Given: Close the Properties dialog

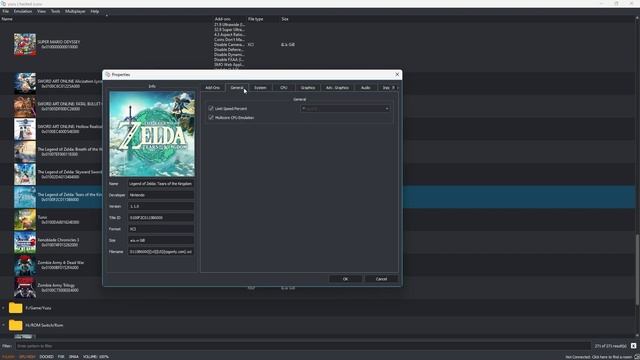Looking at the screenshot, I should pyautogui.click(x=397, y=75).
